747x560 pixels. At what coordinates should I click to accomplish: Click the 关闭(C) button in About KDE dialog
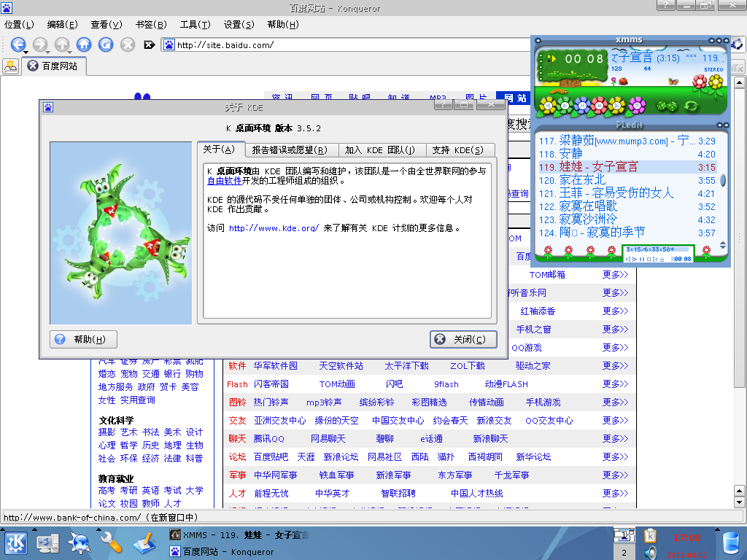(463, 339)
